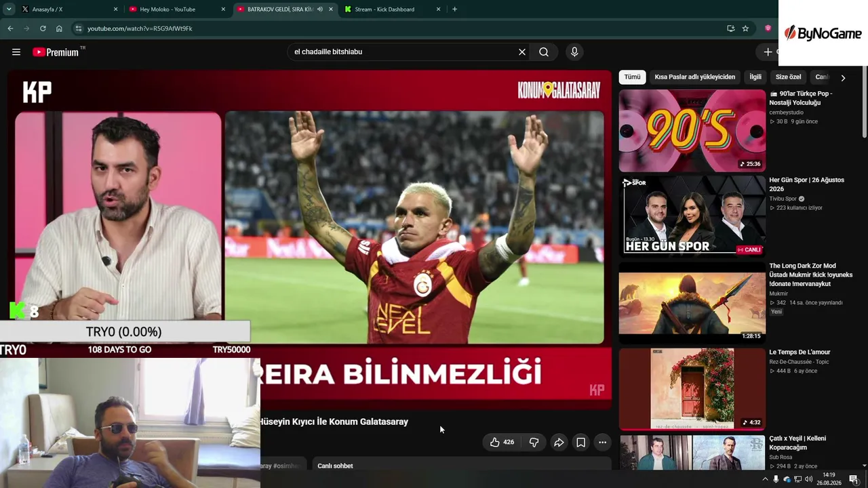This screenshot has width=868, height=488.
Task: Run search with the magnifier button
Action: 544,52
